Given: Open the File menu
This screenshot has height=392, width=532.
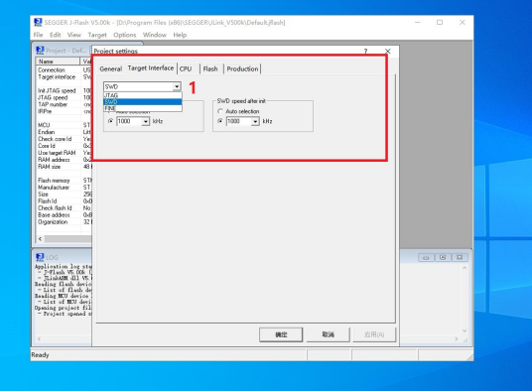Looking at the screenshot, I should (x=38, y=35).
